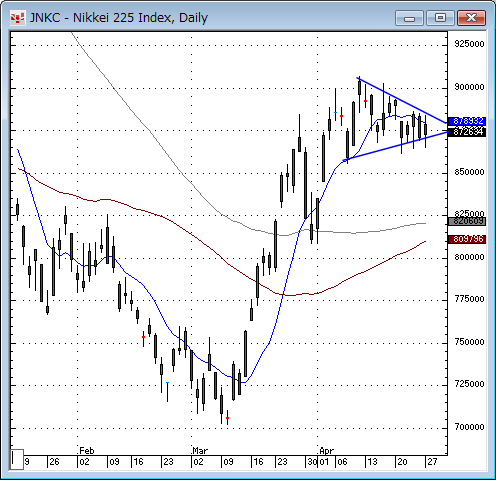This screenshot has height=480, width=496.
Task: Click the 775000 price axis label
Action: (x=469, y=299)
